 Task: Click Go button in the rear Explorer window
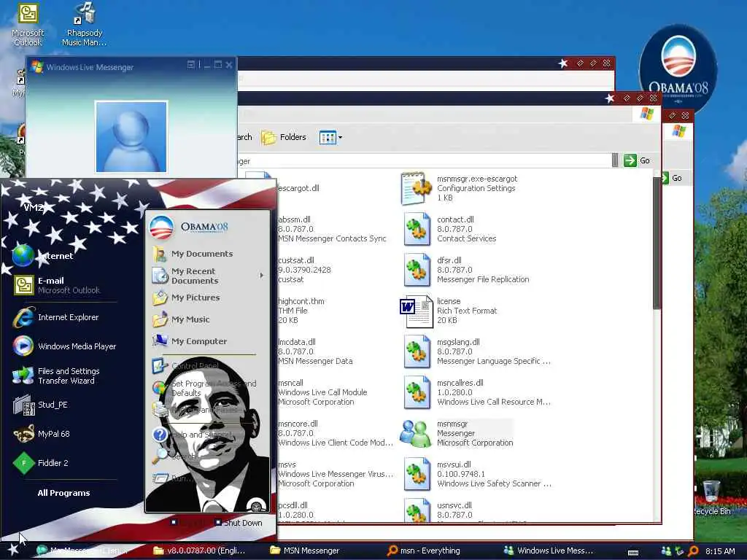click(x=672, y=178)
